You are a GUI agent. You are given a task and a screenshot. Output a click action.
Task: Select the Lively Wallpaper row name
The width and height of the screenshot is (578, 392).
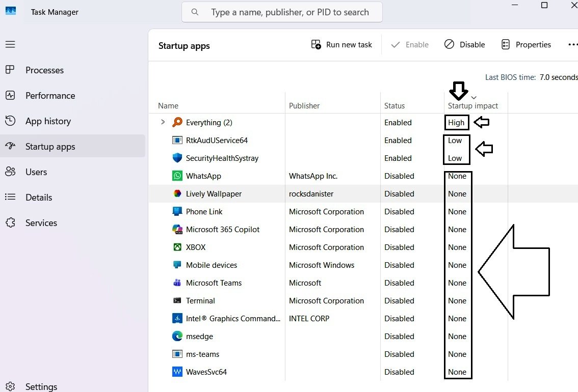(x=214, y=193)
